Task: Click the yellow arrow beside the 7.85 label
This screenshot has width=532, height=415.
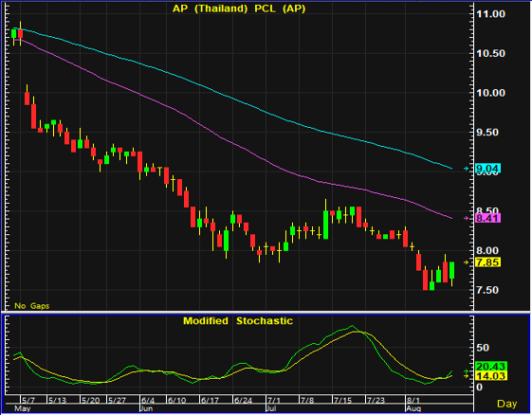Action: pyautogui.click(x=467, y=262)
